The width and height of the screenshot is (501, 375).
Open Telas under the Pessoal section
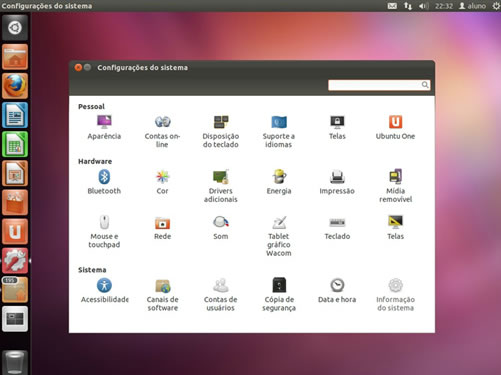(x=337, y=127)
